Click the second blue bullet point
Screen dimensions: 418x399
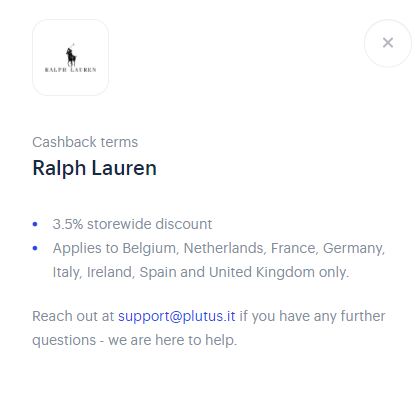pyautogui.click(x=35, y=248)
